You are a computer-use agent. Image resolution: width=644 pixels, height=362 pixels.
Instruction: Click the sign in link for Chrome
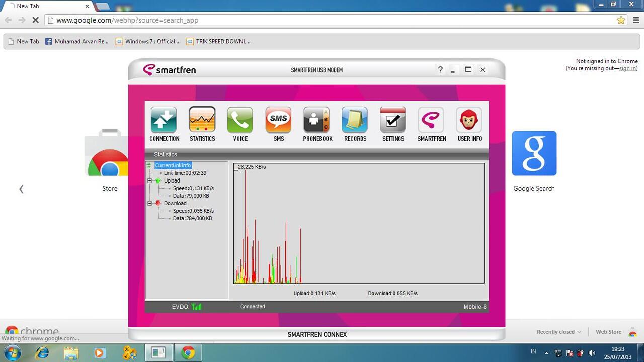tap(627, 68)
